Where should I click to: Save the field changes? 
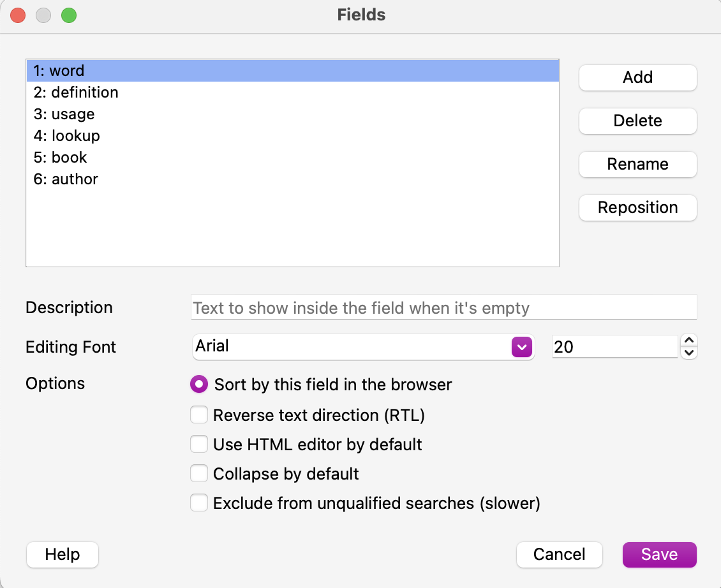coord(659,554)
